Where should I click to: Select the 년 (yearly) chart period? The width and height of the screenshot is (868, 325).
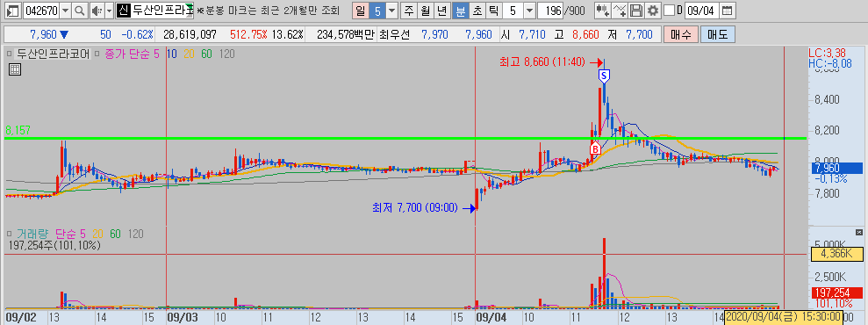click(x=441, y=10)
